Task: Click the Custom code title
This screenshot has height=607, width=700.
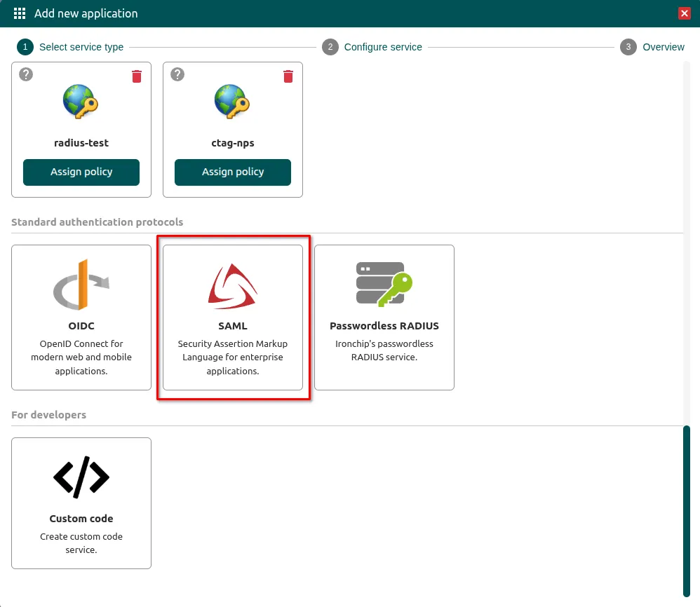Action: (x=81, y=519)
